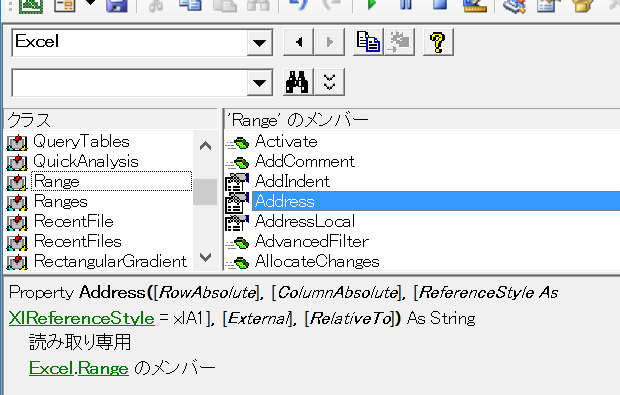Open the search text dropdown arrow
The image size is (620, 395).
[x=260, y=83]
